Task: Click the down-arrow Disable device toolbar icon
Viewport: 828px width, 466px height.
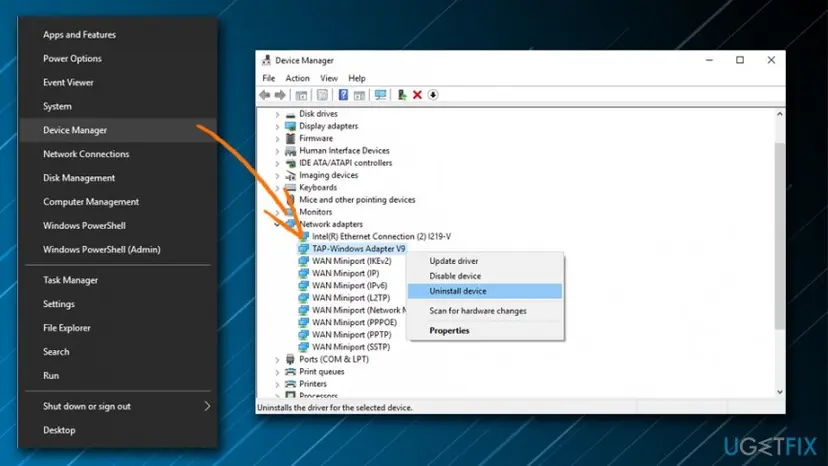Action: point(433,95)
